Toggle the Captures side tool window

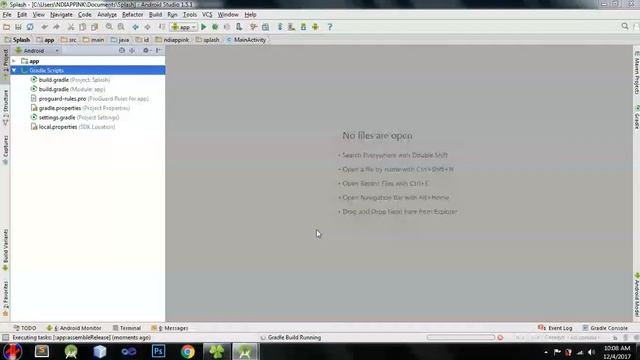(5, 150)
